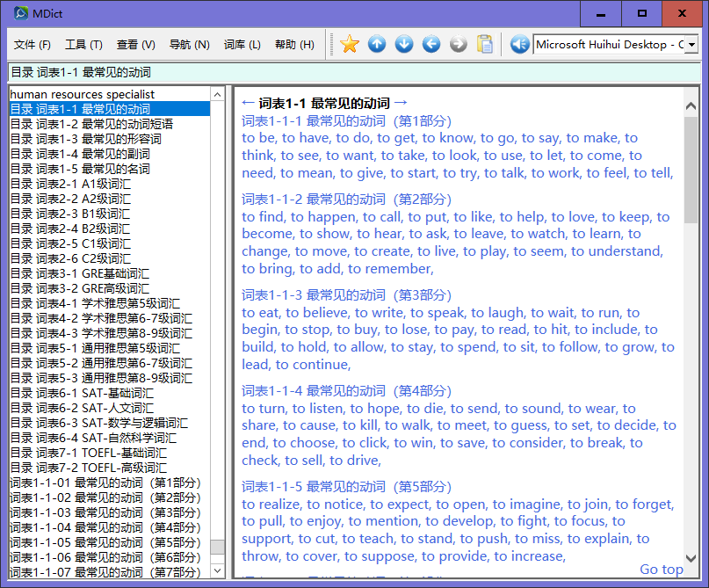Open the Microsoft Huihui Desktop voice dropdown
Viewport: 709px width, 588px height.
[691, 45]
